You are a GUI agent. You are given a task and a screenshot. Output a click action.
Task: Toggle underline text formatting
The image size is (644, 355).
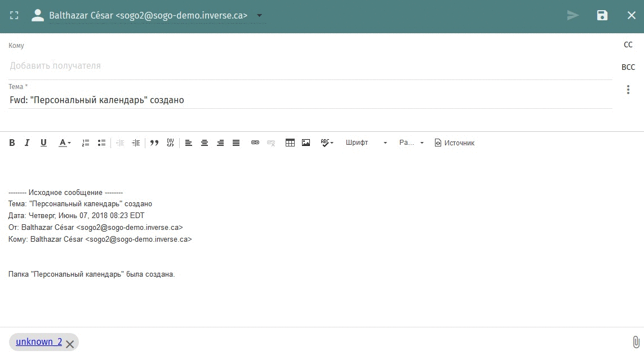43,143
